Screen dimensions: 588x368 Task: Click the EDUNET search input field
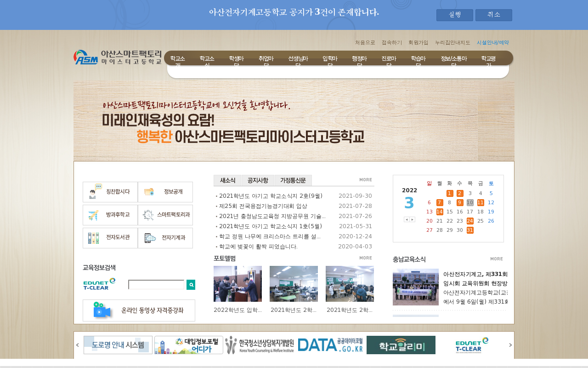[x=156, y=284]
